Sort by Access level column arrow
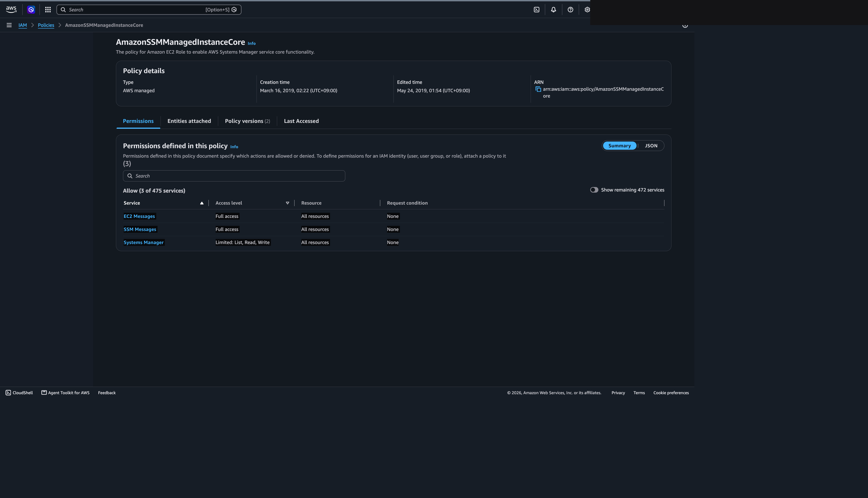The width and height of the screenshot is (868, 498). [x=287, y=203]
